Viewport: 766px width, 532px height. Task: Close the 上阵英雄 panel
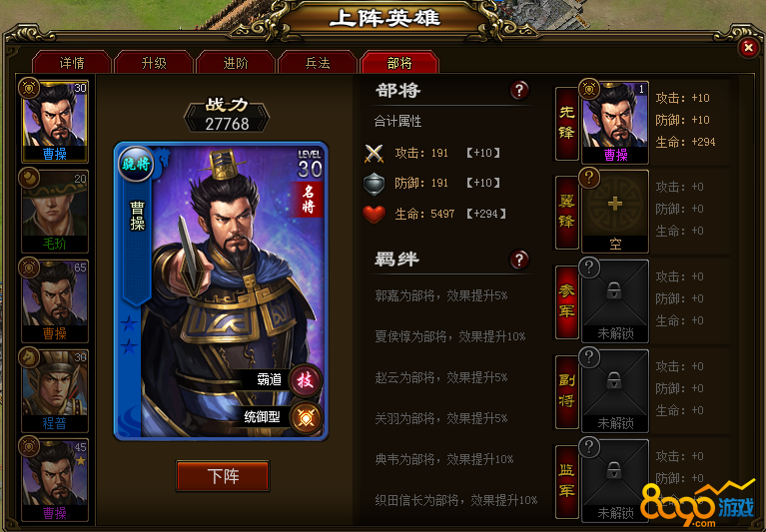[748, 48]
